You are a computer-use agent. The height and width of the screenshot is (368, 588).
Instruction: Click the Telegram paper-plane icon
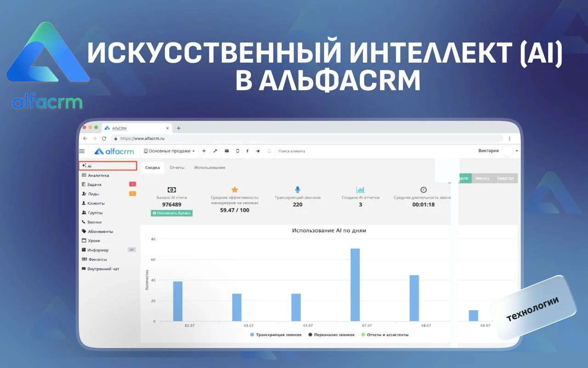coord(258,151)
